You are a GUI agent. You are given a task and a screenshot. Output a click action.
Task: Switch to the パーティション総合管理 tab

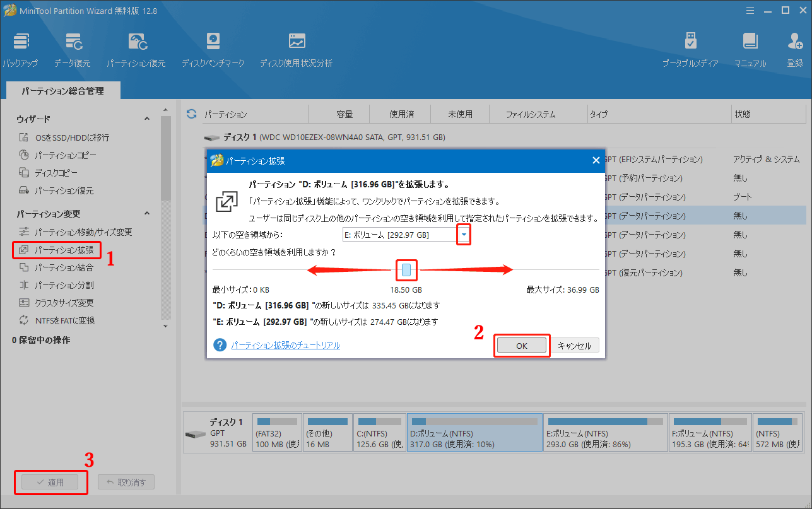tap(63, 91)
